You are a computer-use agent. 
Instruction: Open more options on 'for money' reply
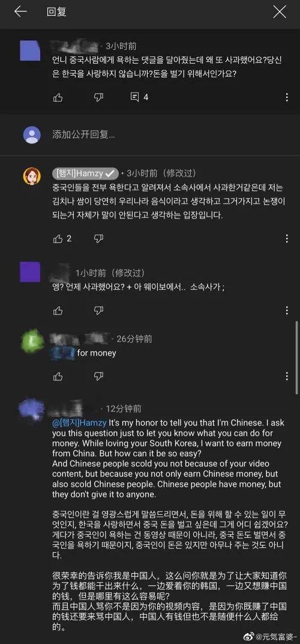coord(287,377)
